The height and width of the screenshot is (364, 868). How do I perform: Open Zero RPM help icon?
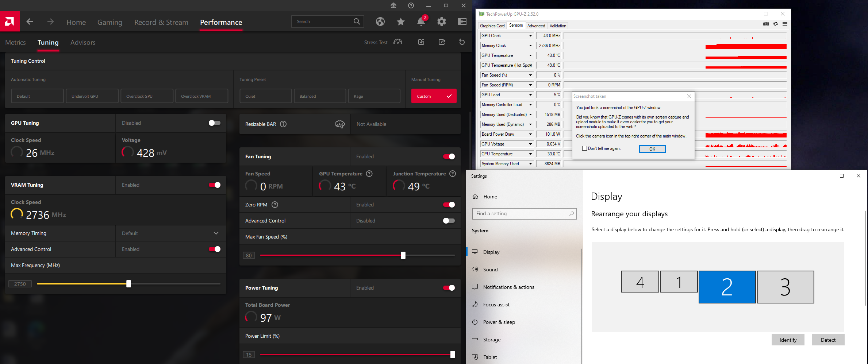[x=275, y=205]
